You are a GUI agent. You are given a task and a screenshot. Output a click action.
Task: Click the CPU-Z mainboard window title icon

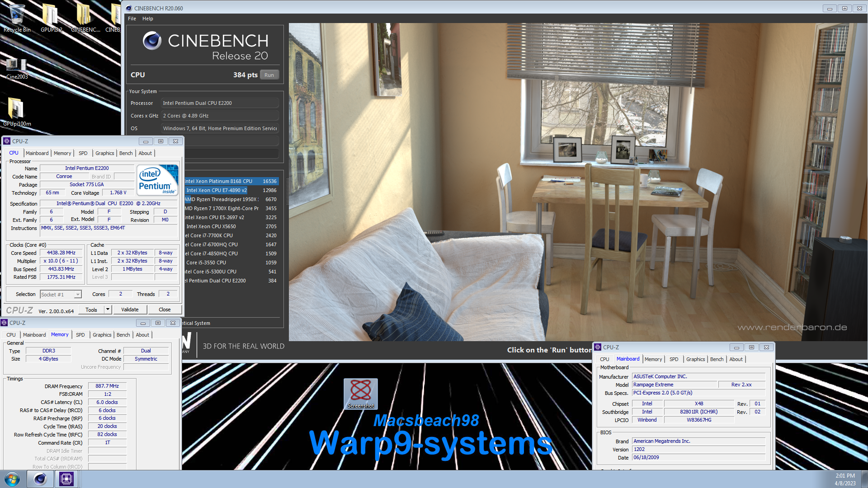[x=598, y=347]
